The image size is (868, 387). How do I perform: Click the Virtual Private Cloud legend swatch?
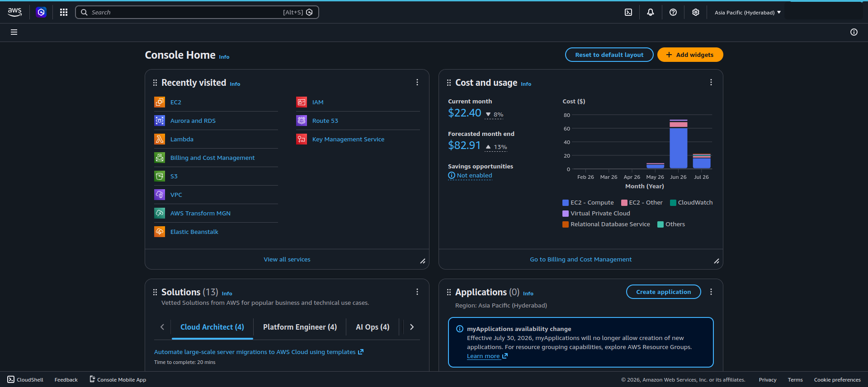point(566,214)
